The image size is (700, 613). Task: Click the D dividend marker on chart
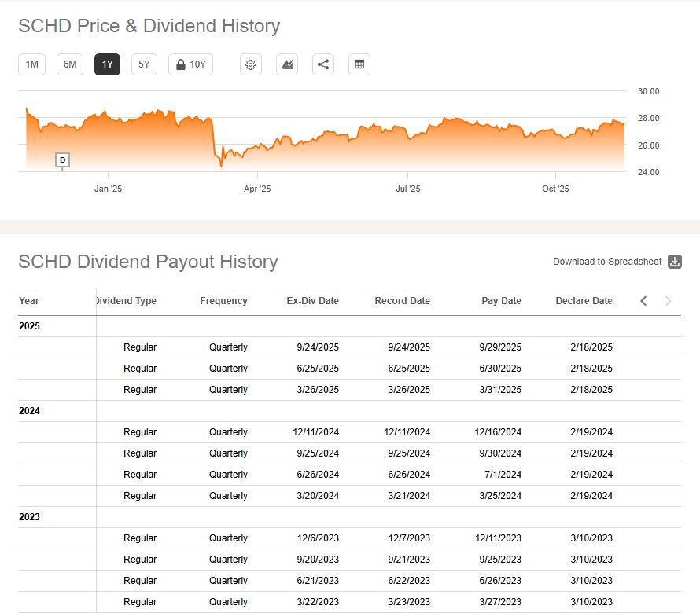click(x=62, y=160)
